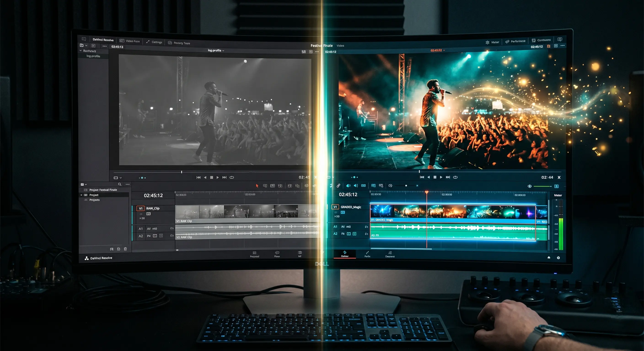Screen dimensions: 644x351
Task: Click the zoom slider handle in right timeline toolbar
Action: tap(406, 186)
